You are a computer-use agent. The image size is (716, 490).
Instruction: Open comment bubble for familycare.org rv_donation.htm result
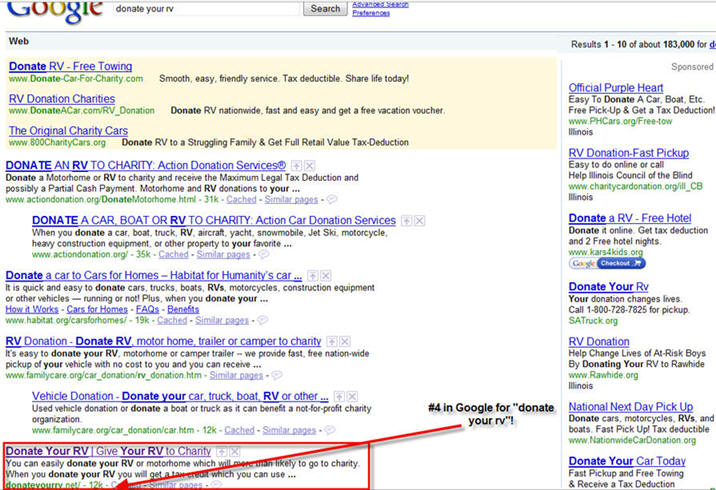[277, 375]
